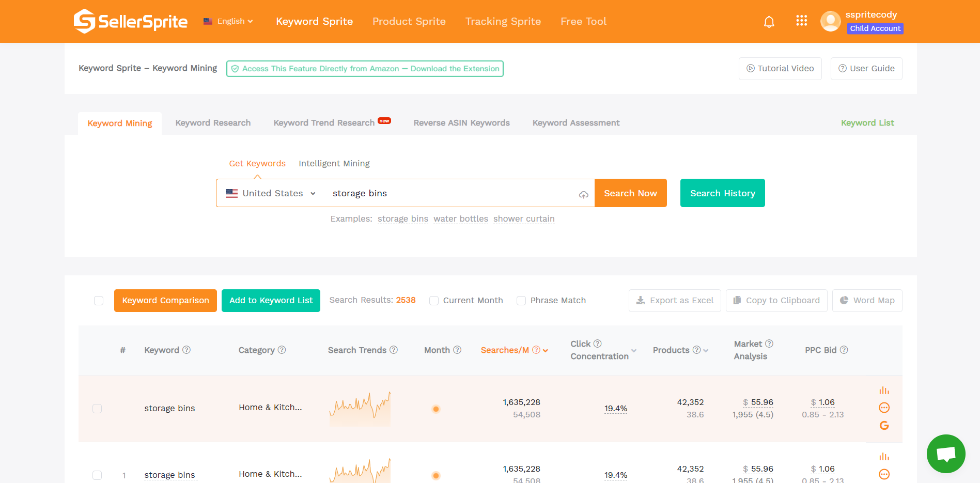This screenshot has height=483, width=980.
Task: Open bar chart icon in row 1
Action: [884, 457]
